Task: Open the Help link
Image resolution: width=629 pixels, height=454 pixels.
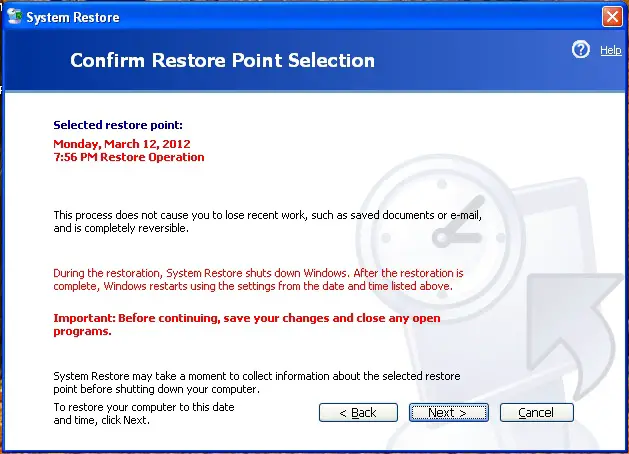Action: (x=611, y=50)
